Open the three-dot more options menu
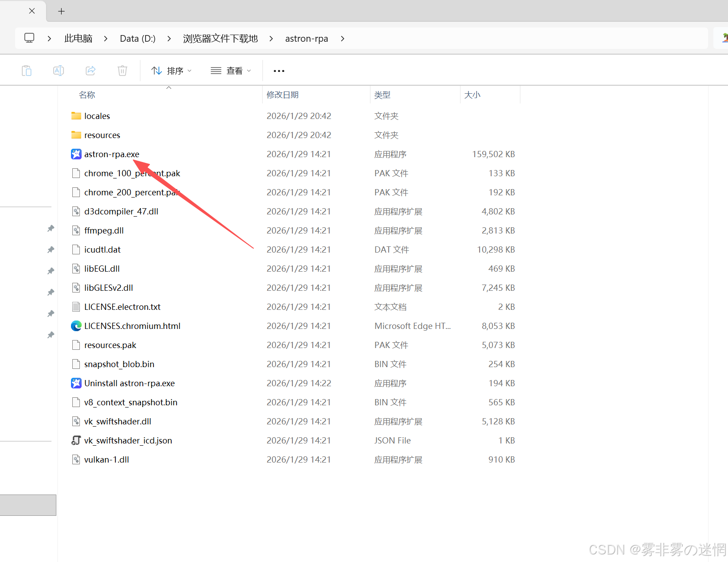This screenshot has height=562, width=728. [279, 71]
